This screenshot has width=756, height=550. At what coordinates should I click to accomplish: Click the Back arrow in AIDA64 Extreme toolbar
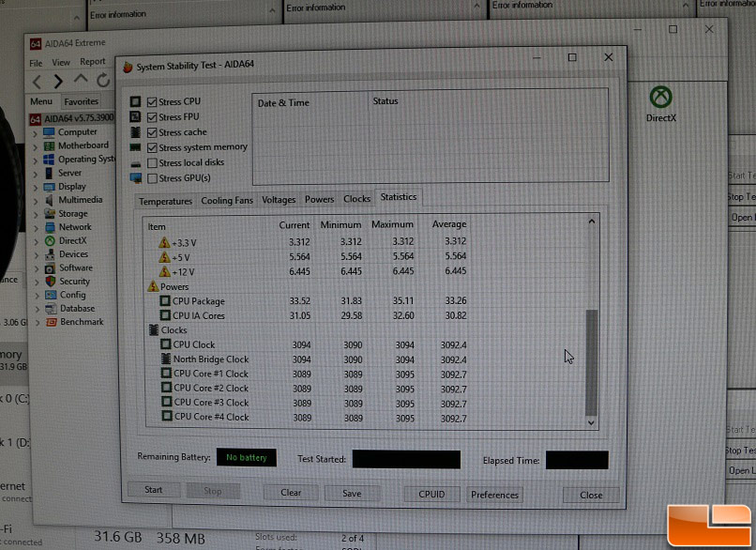coord(37,82)
